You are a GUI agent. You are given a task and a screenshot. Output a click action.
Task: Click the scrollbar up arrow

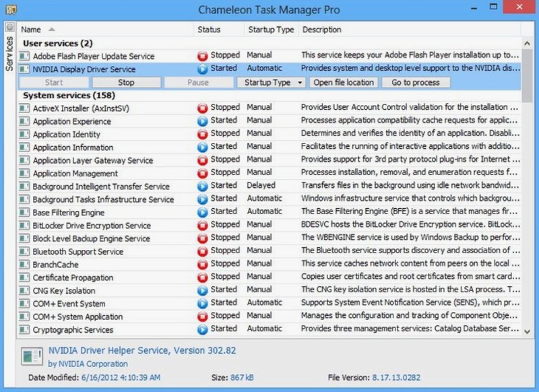click(x=527, y=43)
